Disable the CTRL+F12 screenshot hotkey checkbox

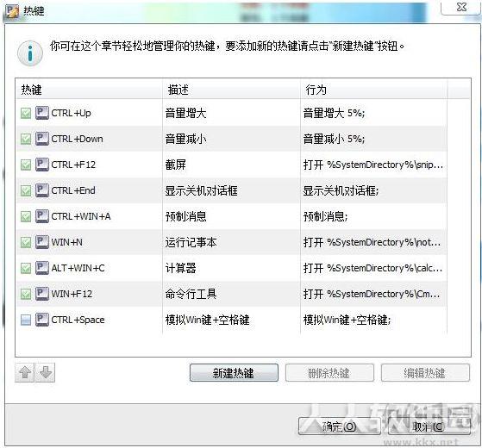(x=26, y=165)
